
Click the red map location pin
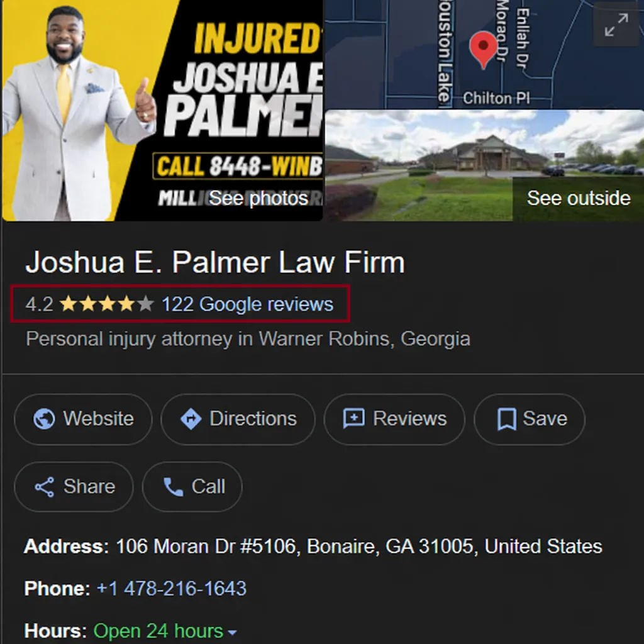(484, 50)
